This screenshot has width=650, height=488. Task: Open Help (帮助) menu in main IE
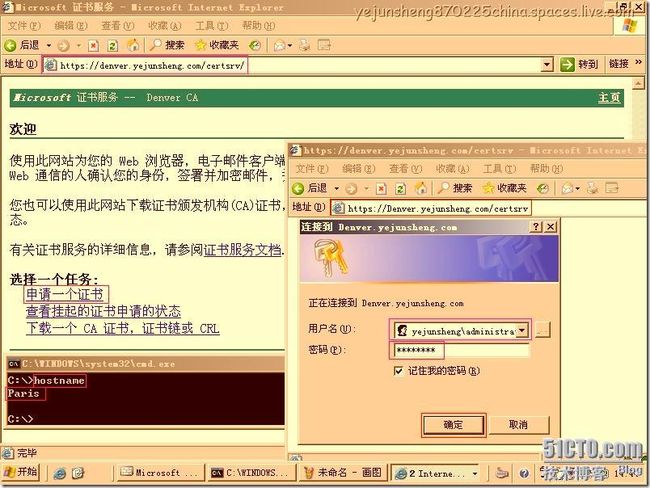258,26
